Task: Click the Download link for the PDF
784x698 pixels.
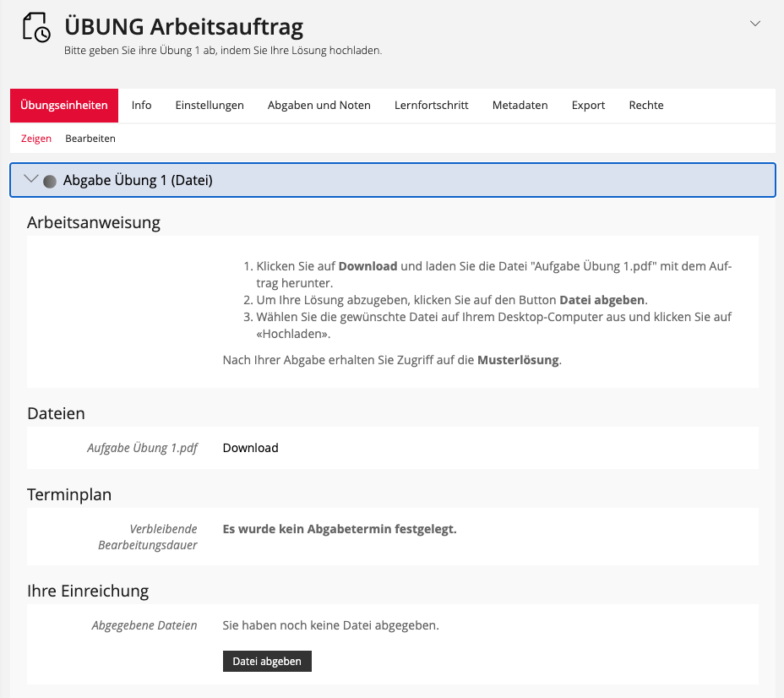Action: [250, 448]
